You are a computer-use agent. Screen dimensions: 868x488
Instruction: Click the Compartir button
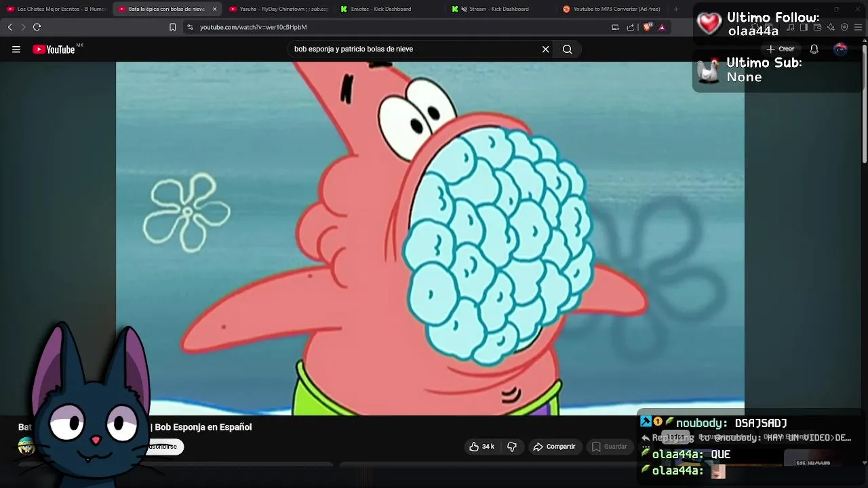[x=555, y=447]
